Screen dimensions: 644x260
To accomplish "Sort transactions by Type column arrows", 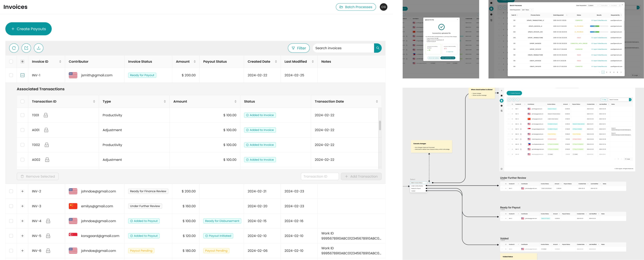I will pyautogui.click(x=165, y=101).
